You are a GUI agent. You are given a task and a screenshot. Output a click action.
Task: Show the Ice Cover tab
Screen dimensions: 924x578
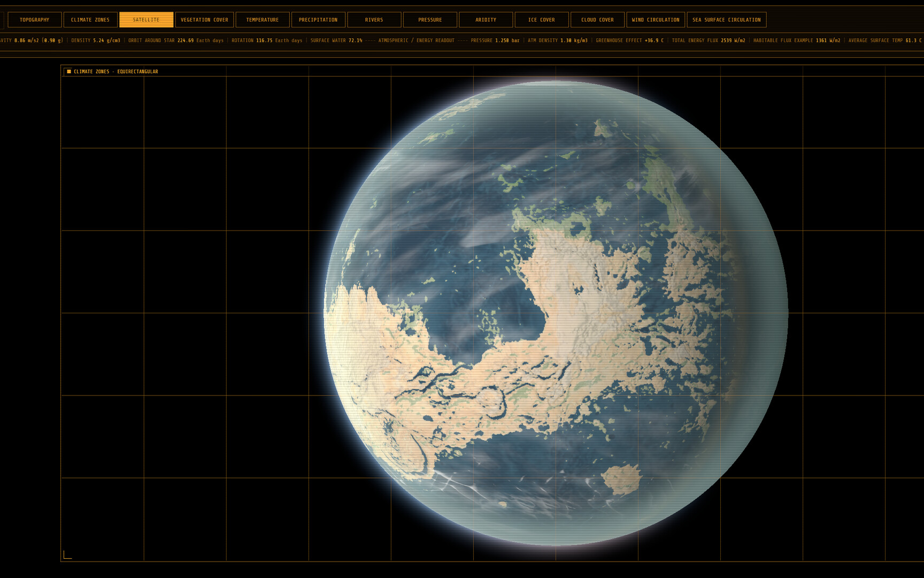(542, 20)
